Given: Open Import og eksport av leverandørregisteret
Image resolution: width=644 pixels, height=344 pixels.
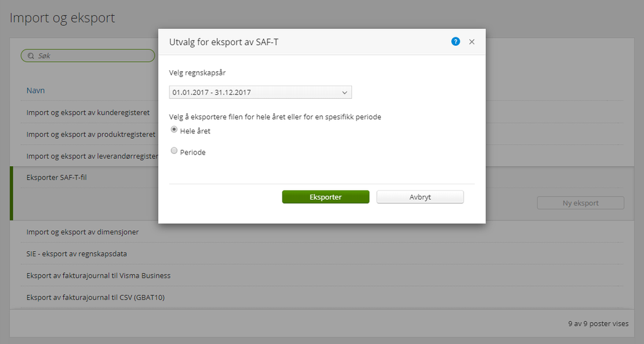Looking at the screenshot, I should pyautogui.click(x=92, y=157).
